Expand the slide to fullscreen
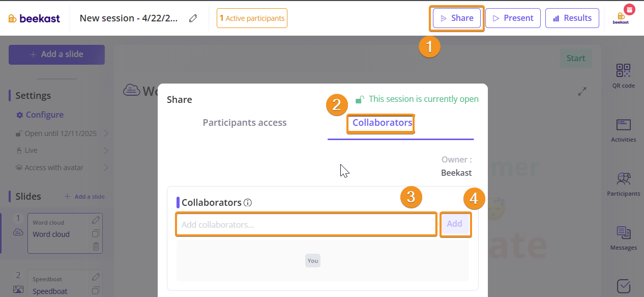The height and width of the screenshot is (297, 644). (582, 92)
